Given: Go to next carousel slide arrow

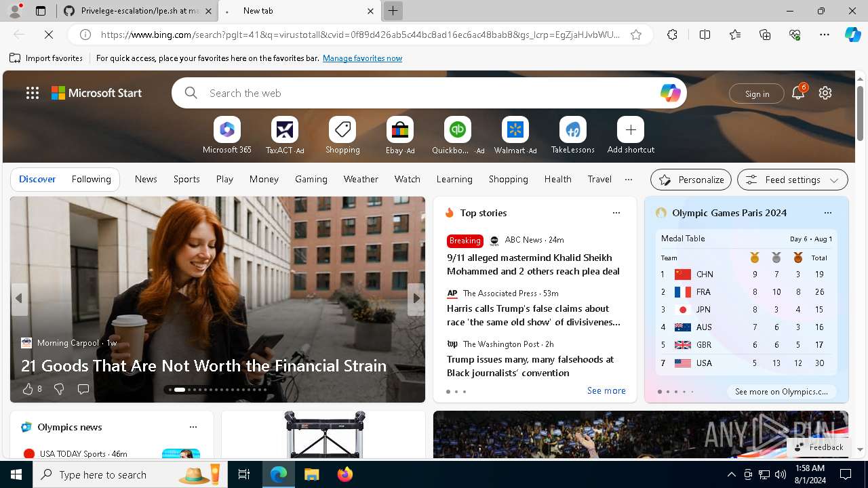Looking at the screenshot, I should click(416, 298).
